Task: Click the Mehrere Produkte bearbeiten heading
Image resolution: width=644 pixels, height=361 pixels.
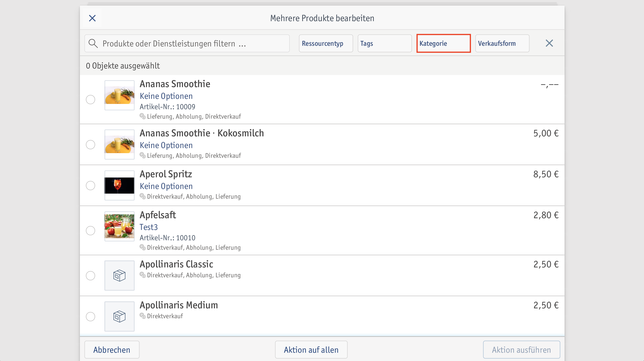Action: pyautogui.click(x=322, y=18)
